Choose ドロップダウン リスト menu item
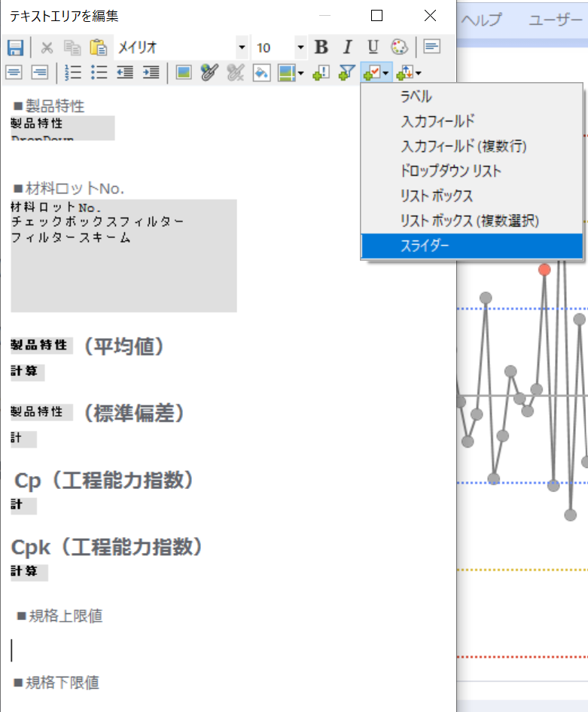 (x=451, y=171)
